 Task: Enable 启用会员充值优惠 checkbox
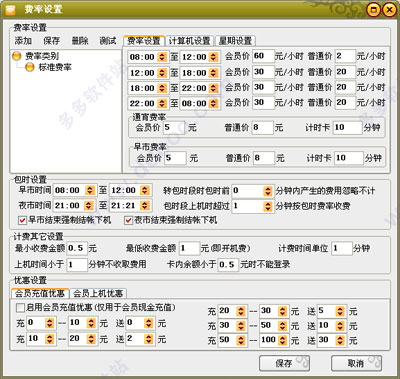click(20, 307)
